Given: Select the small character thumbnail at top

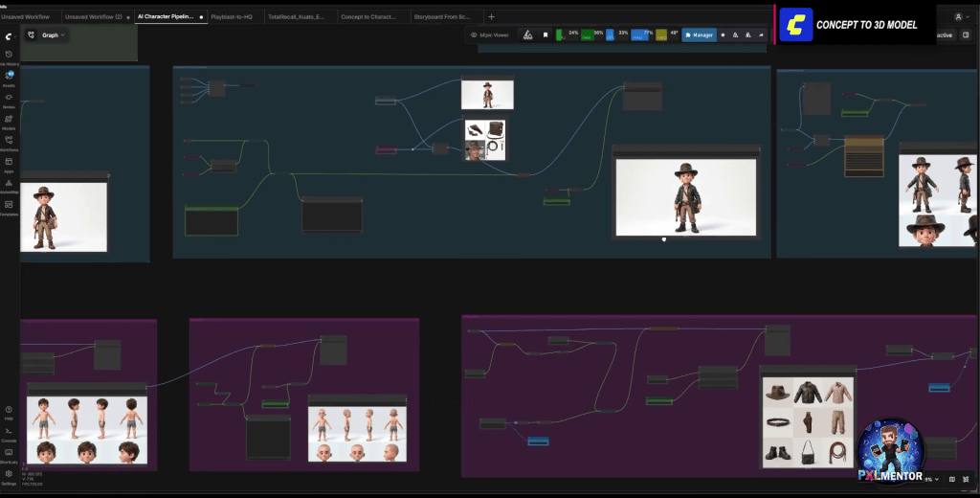Looking at the screenshot, I should pos(487,95).
